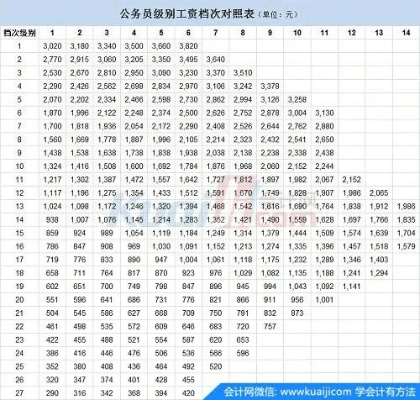Click the table title 公务员级别工资档次对照表
The image size is (420, 400).
[187, 14]
